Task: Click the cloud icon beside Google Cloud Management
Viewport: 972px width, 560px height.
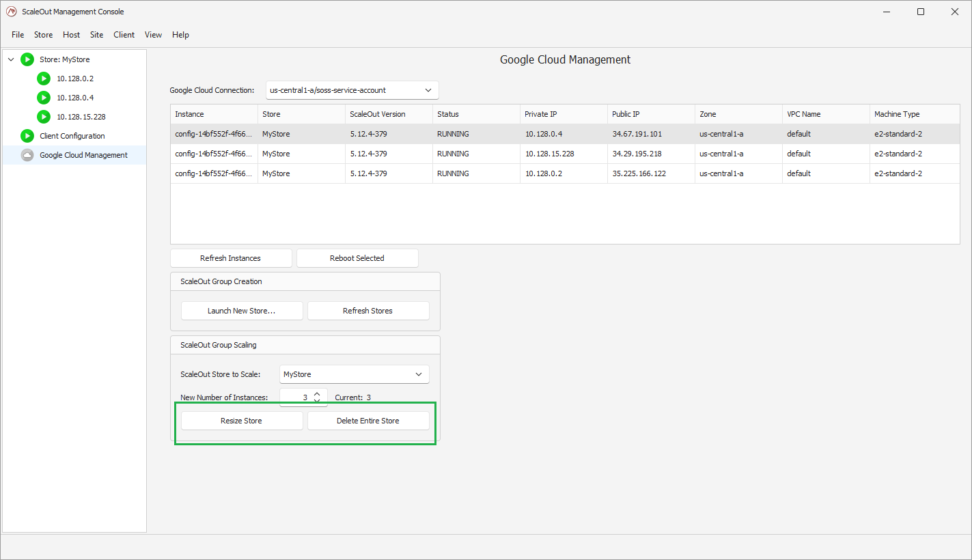Action: 27,155
